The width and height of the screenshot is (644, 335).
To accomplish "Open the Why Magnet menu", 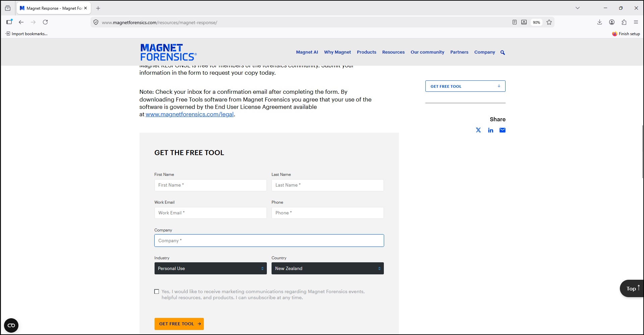I will [337, 52].
